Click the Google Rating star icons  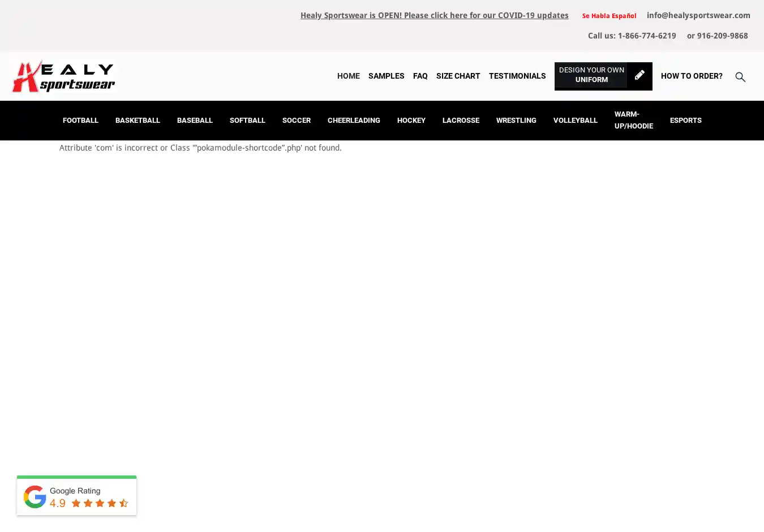point(100,503)
